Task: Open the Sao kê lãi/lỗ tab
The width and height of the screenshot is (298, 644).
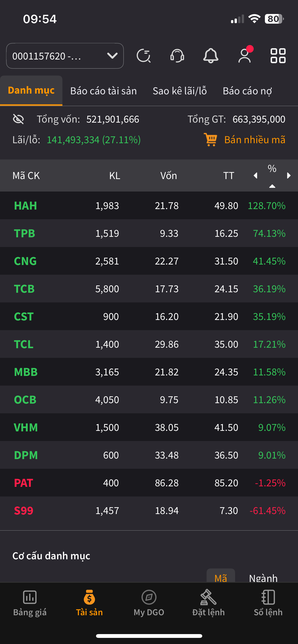Action: point(180,91)
